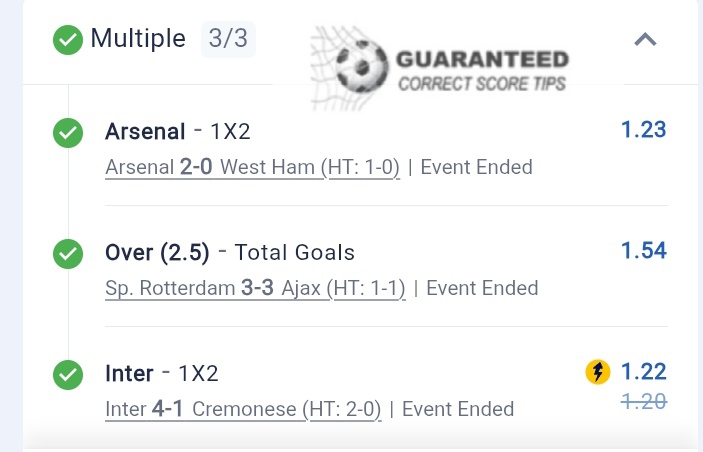This screenshot has height=452, width=703.
Task: Click the 1.54 odds value
Action: coord(643,250)
